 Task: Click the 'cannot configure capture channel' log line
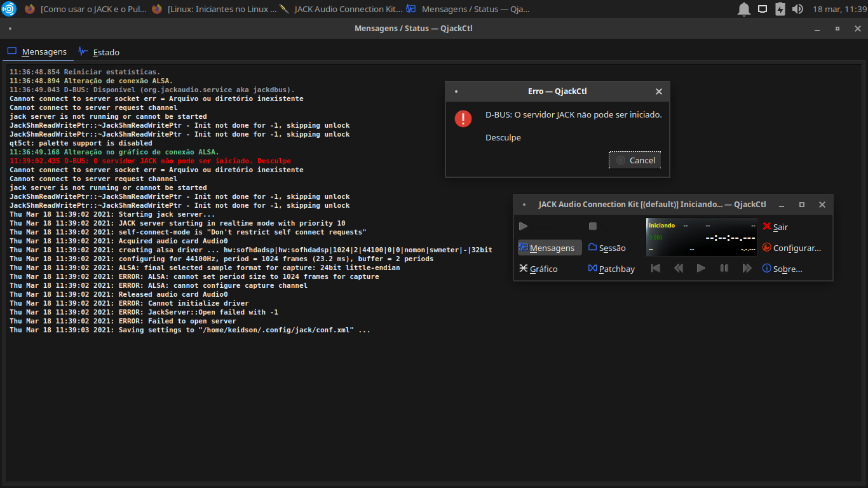tap(159, 285)
